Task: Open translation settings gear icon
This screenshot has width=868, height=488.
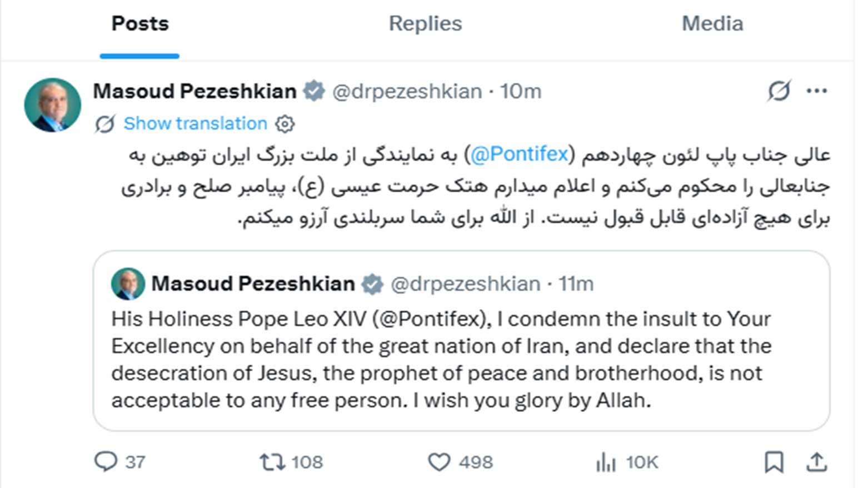Action: pos(285,123)
